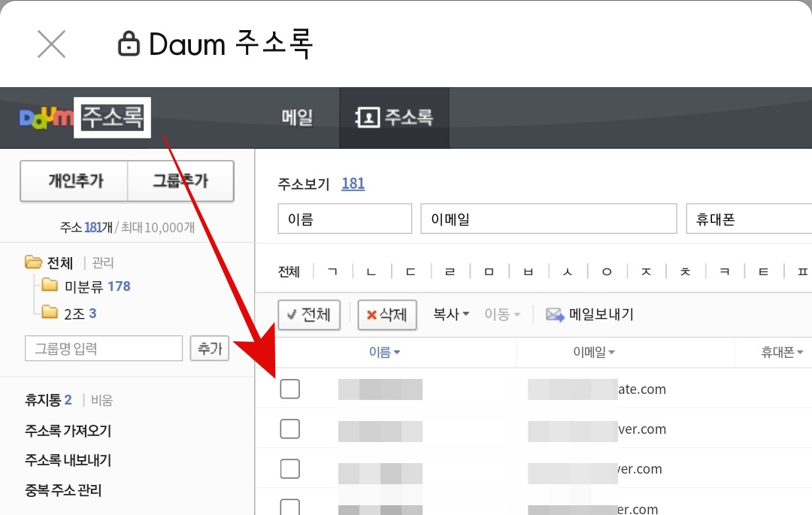The image size is (812, 515).
Task: Filter contacts by ㅊ
Action: pos(685,271)
